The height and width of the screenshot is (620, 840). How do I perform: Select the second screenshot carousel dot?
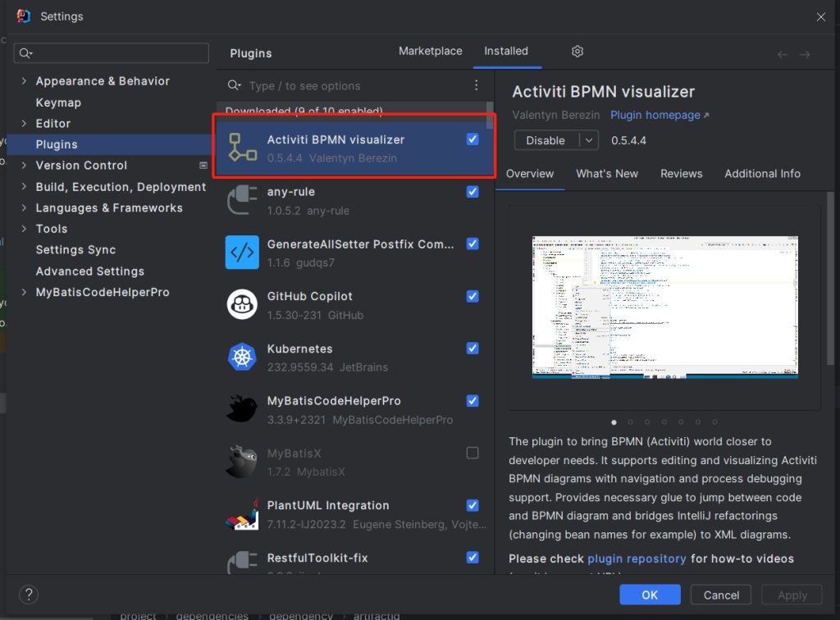(x=631, y=422)
